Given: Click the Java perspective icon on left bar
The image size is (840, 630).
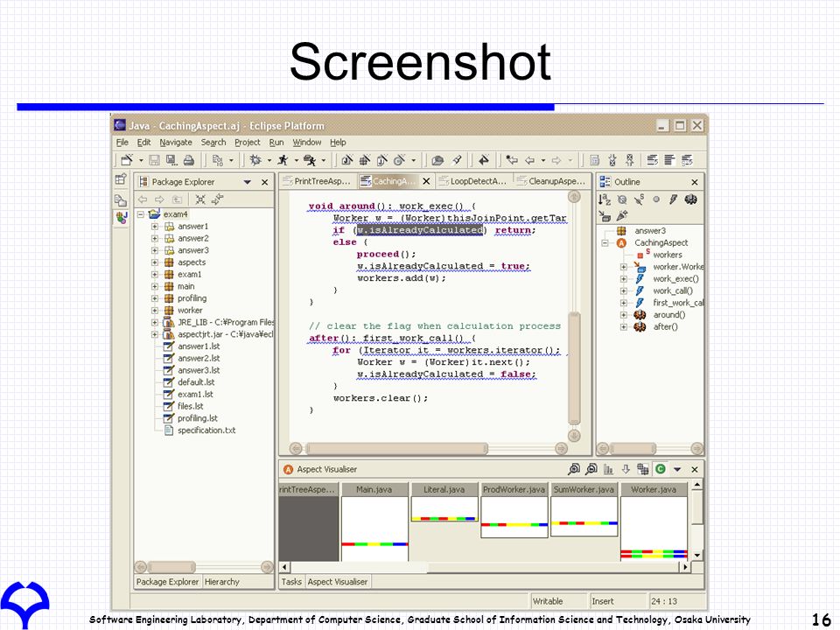Looking at the screenshot, I should tap(121, 218).
